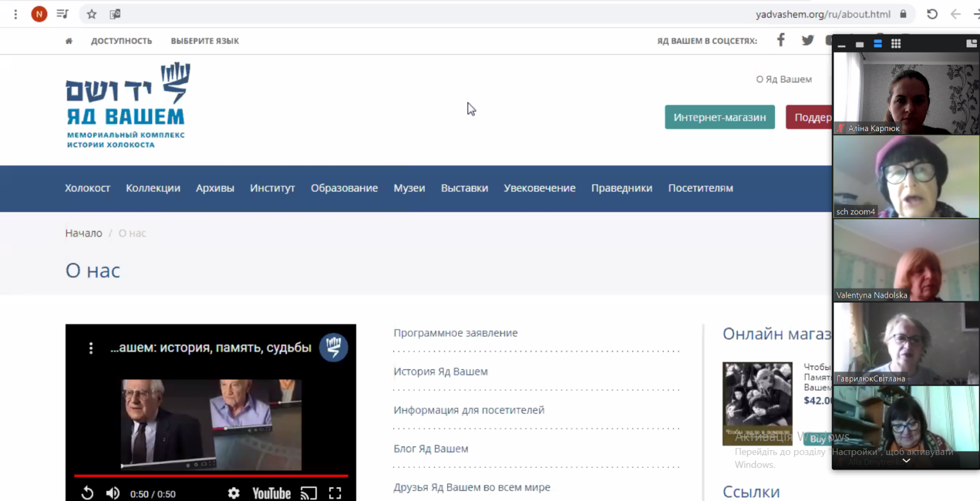Bookmark this page with the star icon
Screen dimensions: 980x501
(92, 14)
